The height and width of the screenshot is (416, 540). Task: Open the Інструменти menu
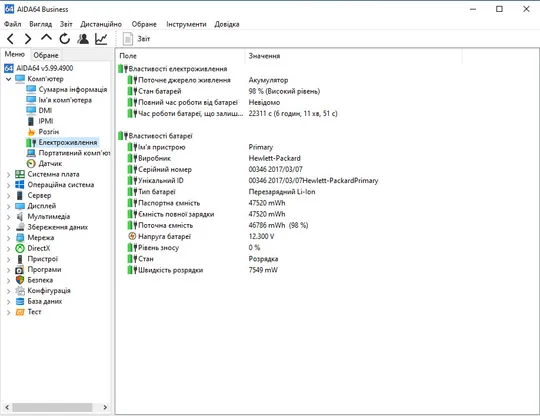[x=186, y=24]
